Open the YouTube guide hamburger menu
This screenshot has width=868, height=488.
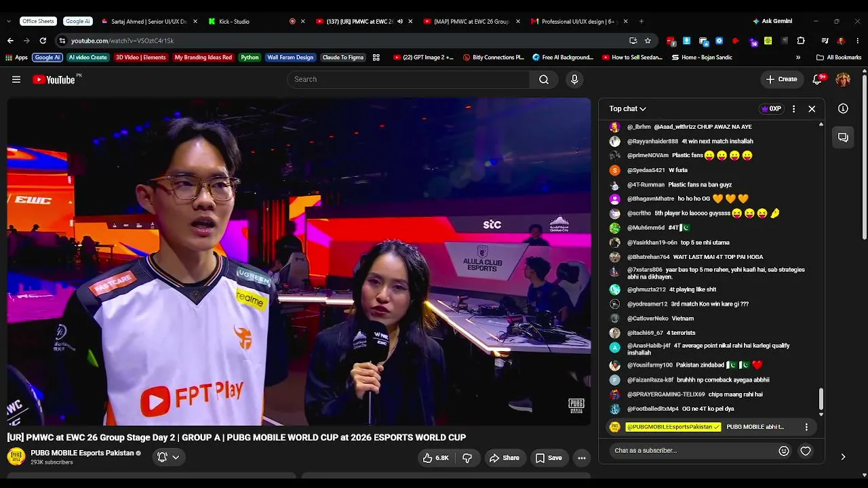click(x=16, y=79)
